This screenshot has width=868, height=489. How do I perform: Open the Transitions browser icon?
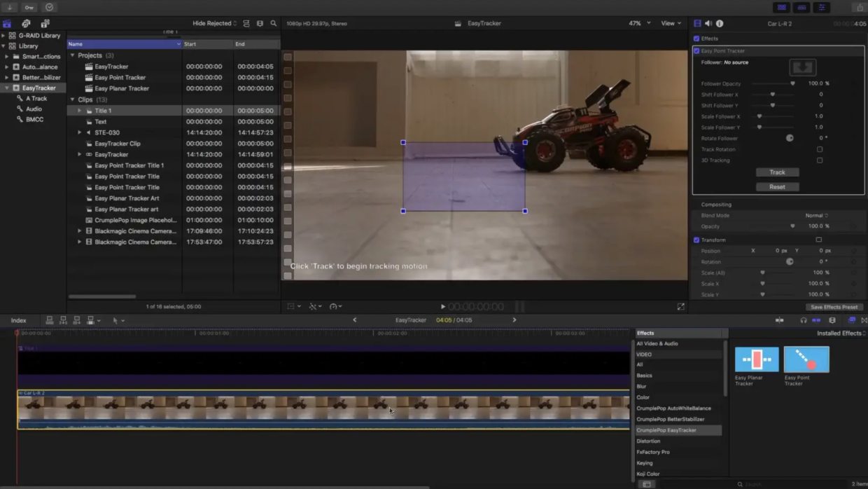click(863, 320)
